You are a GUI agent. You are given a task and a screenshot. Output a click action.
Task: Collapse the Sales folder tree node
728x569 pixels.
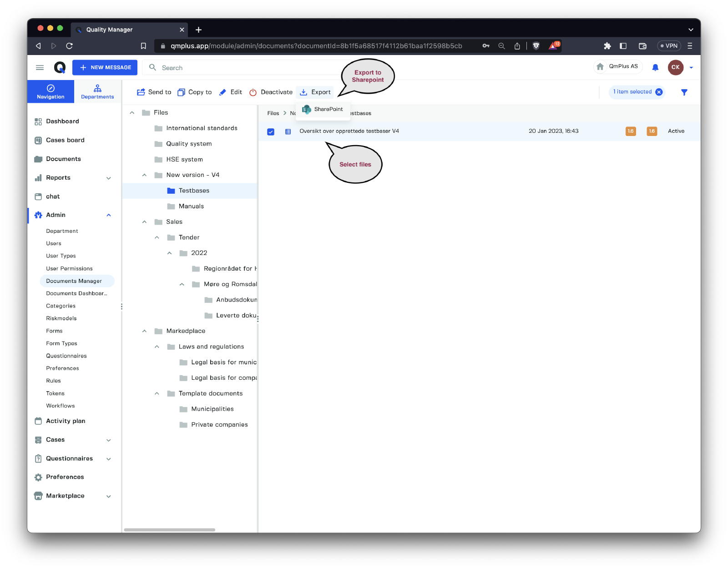pyautogui.click(x=144, y=222)
